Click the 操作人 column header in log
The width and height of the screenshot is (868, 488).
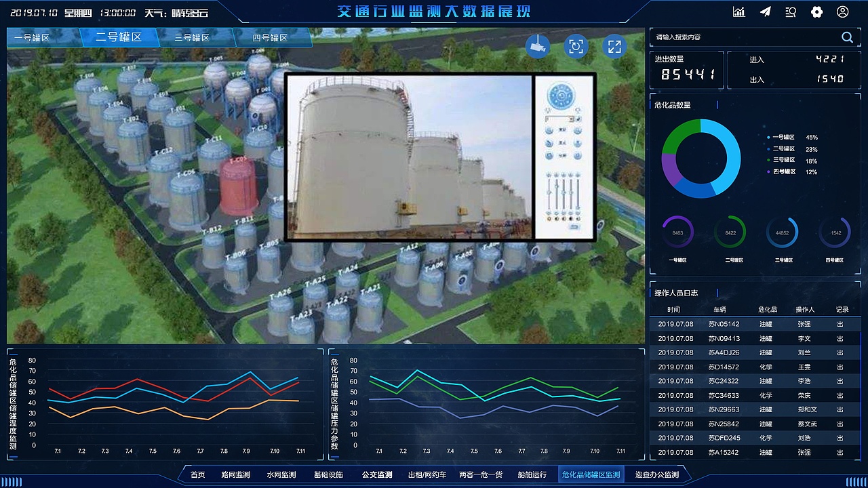[805, 309]
